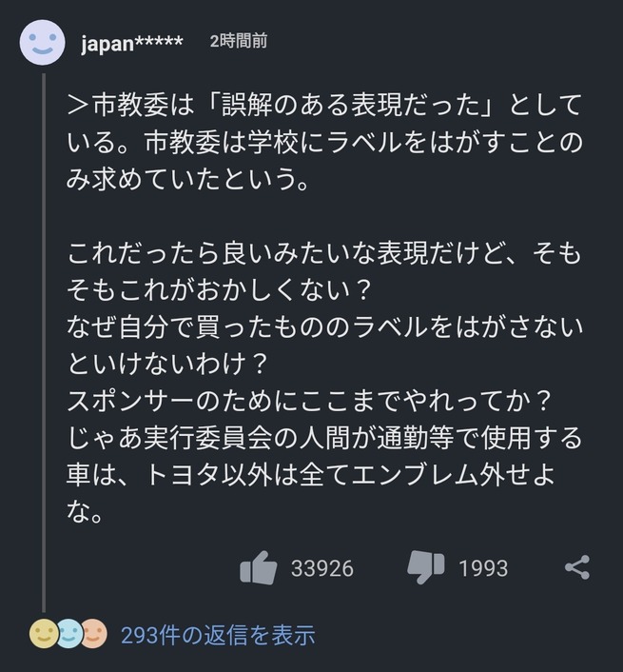Collapse thread using vertical gray line
Screen dimensions: 623x672
pos(44,343)
